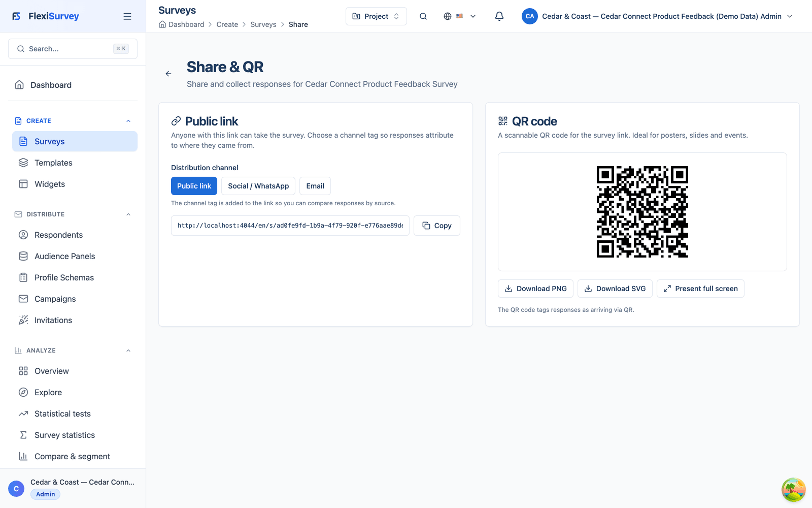812x508 pixels.
Task: Click the Profile Schemas clipboard icon
Action: pos(23,277)
